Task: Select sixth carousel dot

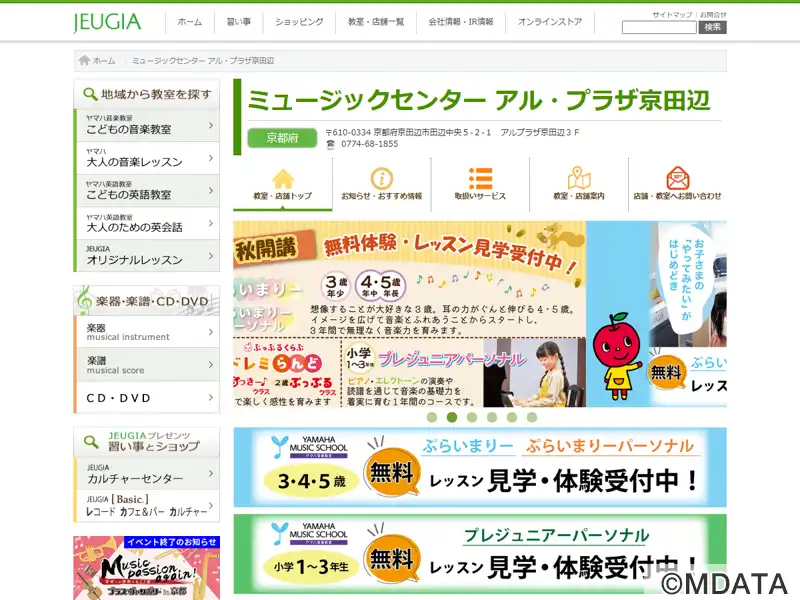Action: click(532, 417)
